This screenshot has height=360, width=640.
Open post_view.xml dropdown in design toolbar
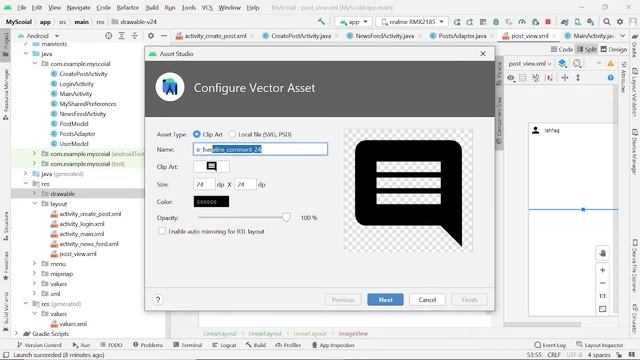click(x=530, y=63)
